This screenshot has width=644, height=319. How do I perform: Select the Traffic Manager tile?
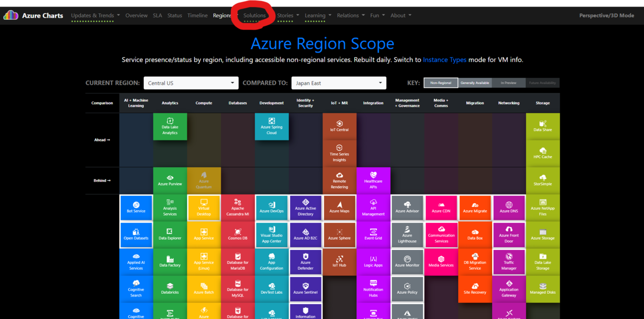click(x=509, y=262)
